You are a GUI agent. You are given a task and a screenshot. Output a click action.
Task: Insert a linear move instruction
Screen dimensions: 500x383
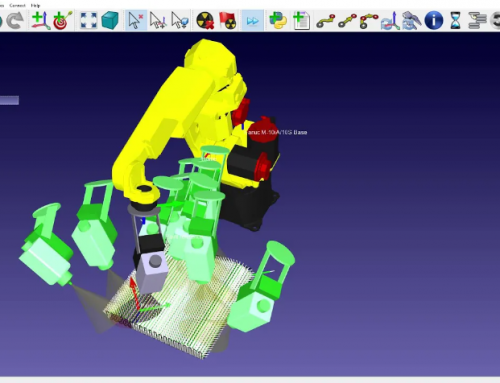347,21
